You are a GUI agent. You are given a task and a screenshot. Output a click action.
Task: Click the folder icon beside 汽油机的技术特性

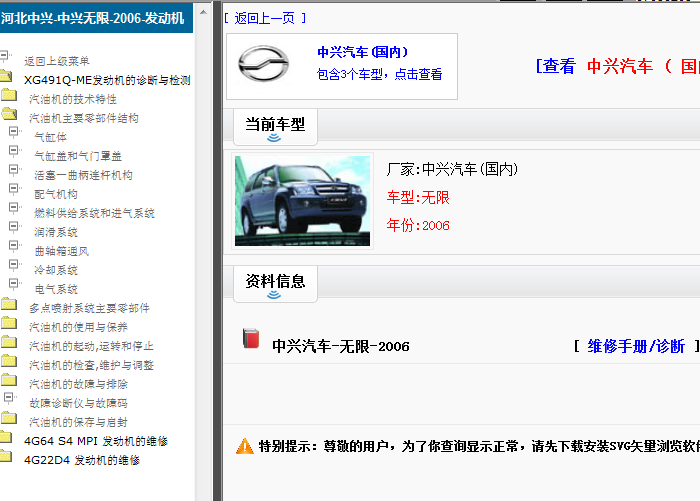(9, 95)
